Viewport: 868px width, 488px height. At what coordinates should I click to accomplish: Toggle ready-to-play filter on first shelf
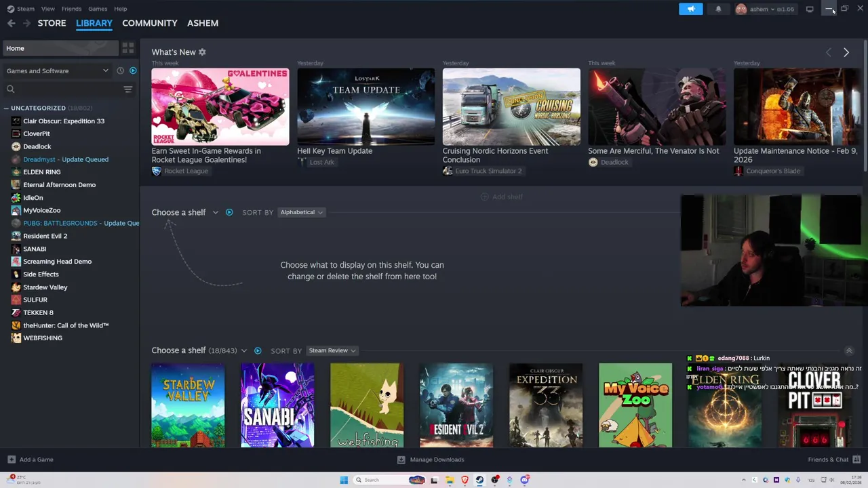229,212
